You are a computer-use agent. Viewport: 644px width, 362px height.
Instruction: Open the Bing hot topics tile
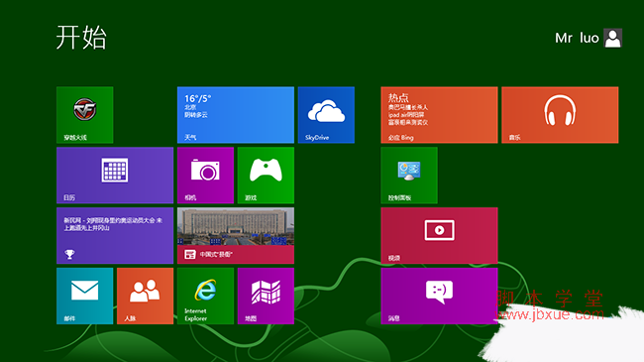click(x=440, y=115)
